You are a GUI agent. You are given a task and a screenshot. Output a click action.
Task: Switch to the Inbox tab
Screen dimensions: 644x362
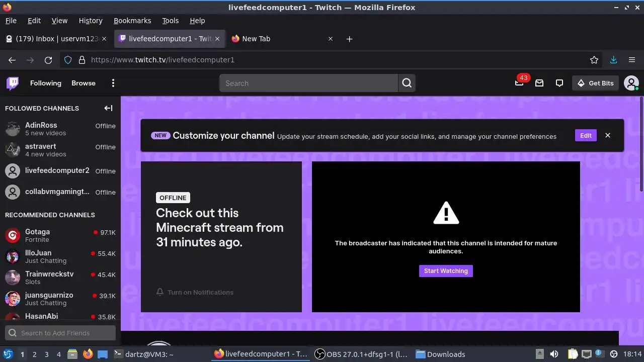tap(55, 39)
